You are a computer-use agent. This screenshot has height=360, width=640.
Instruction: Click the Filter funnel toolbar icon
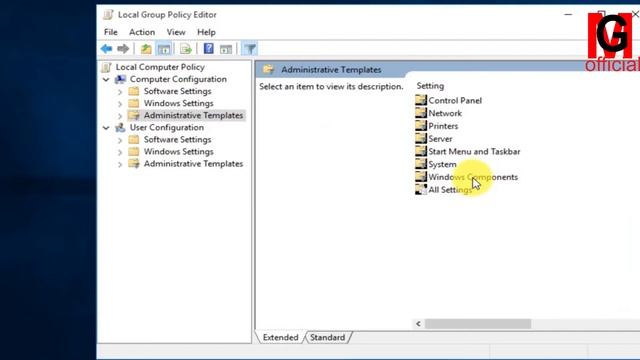click(250, 49)
